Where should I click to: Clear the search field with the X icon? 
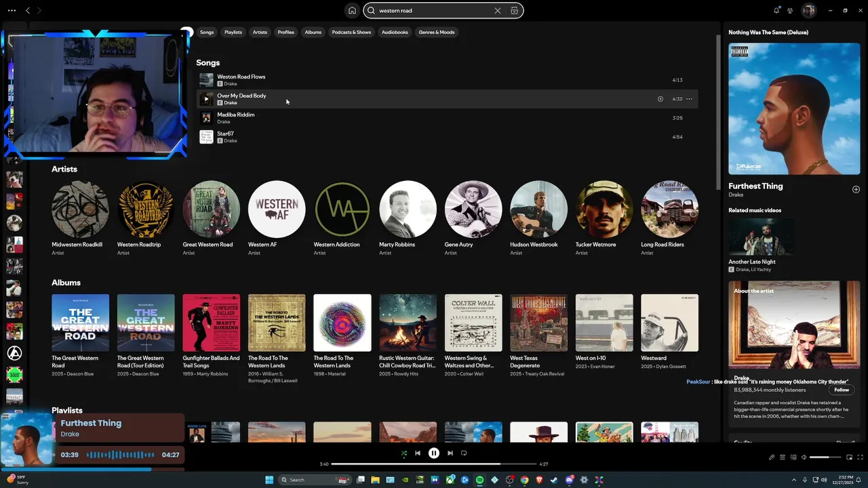click(497, 10)
